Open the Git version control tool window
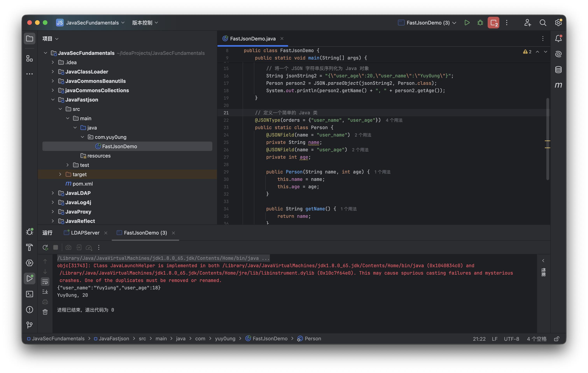This screenshot has height=373, width=588. [x=30, y=325]
